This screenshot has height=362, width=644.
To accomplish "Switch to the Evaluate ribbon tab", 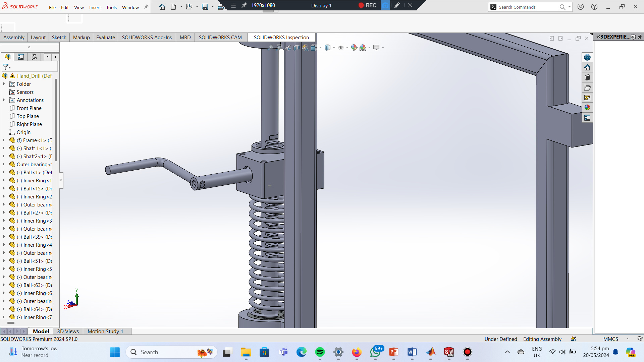I will coord(105,37).
